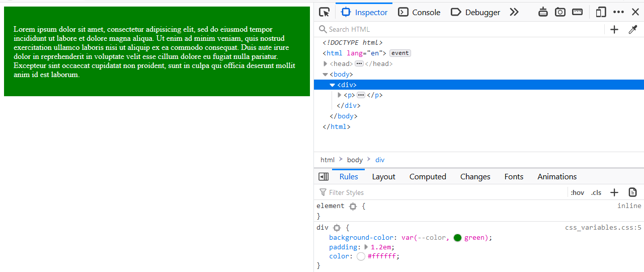Viewport: 644px width, 272px height.
Task: Open the Computed styles tab
Action: 428,177
